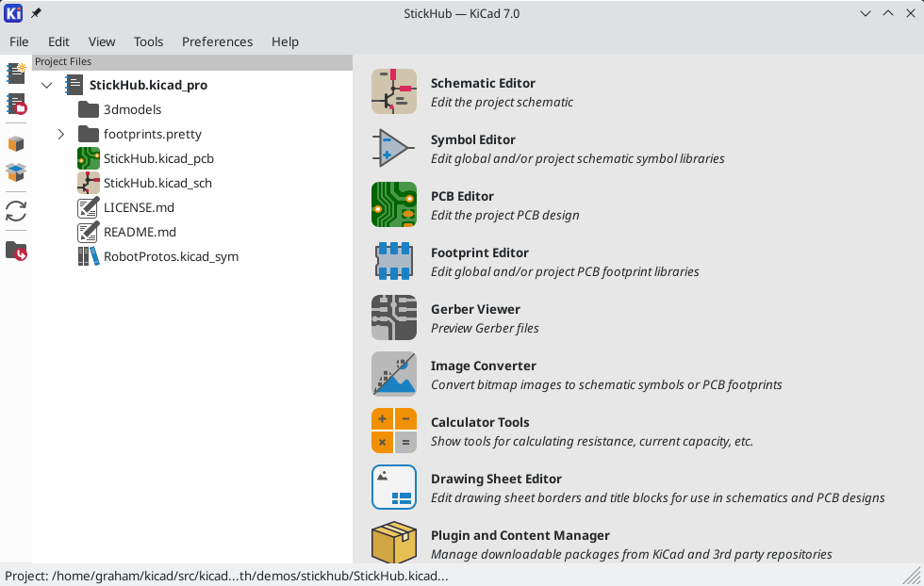Launch Calculator Tools icon

[x=393, y=431]
